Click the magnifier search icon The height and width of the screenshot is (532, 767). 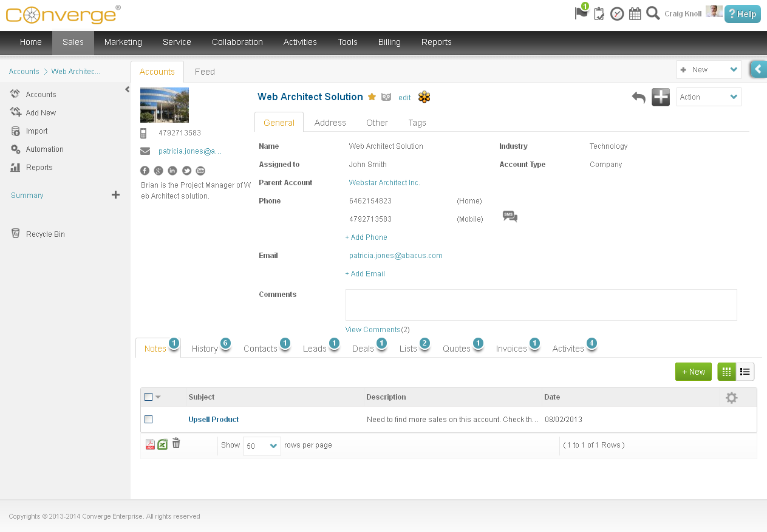click(653, 13)
